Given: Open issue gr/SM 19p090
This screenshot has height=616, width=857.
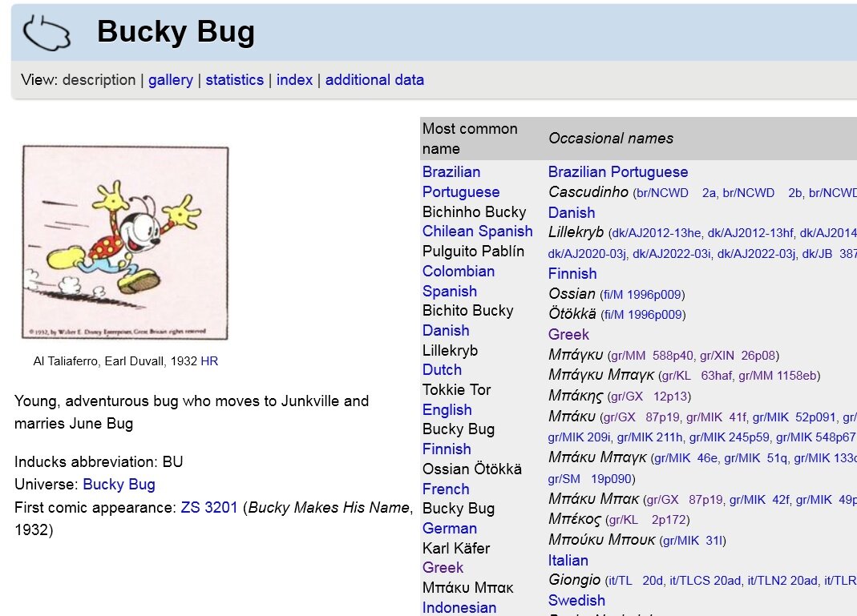Looking at the screenshot, I should coord(589,479).
